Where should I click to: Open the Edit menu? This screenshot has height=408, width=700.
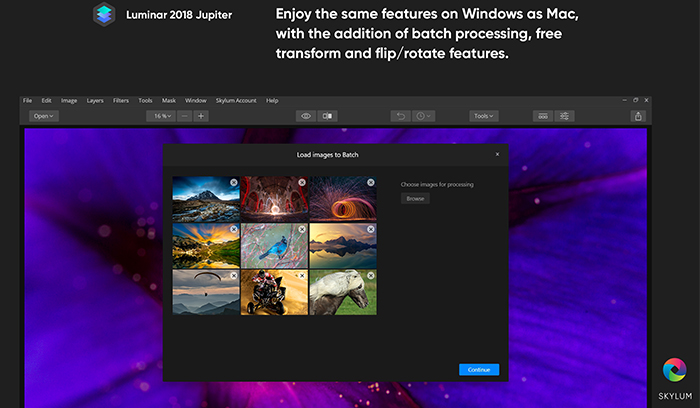(x=46, y=100)
